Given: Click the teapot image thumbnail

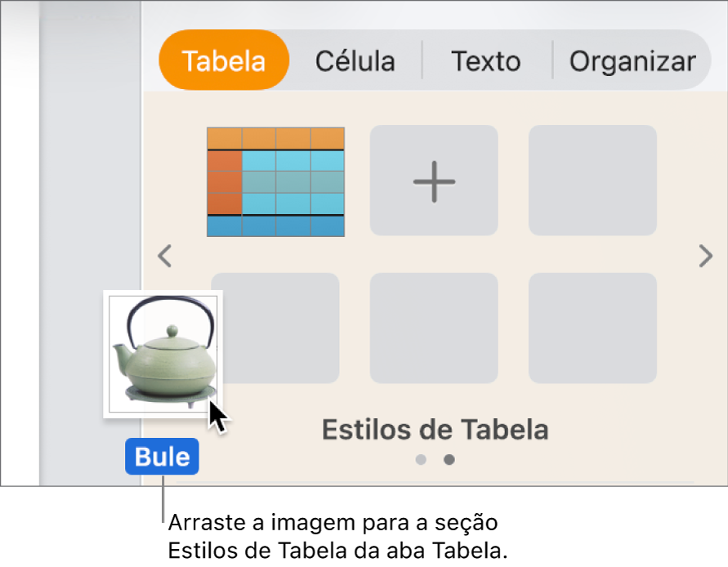Looking at the screenshot, I should tap(162, 353).
